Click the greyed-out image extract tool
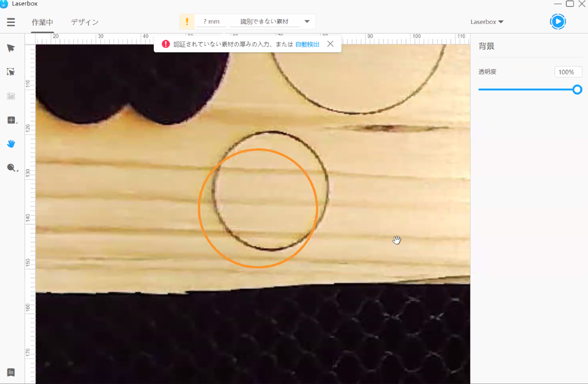The width and height of the screenshot is (588, 384). (x=11, y=96)
